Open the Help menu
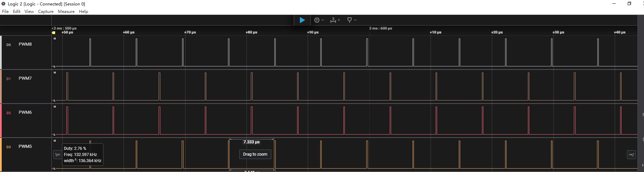Viewport: 644px width, 172px height. 84,11
